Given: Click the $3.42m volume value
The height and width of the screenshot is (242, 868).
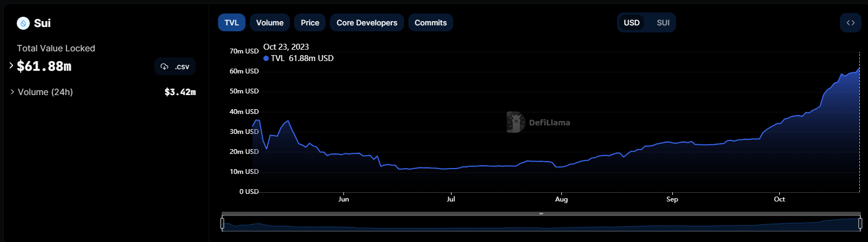Looking at the screenshot, I should [x=180, y=92].
